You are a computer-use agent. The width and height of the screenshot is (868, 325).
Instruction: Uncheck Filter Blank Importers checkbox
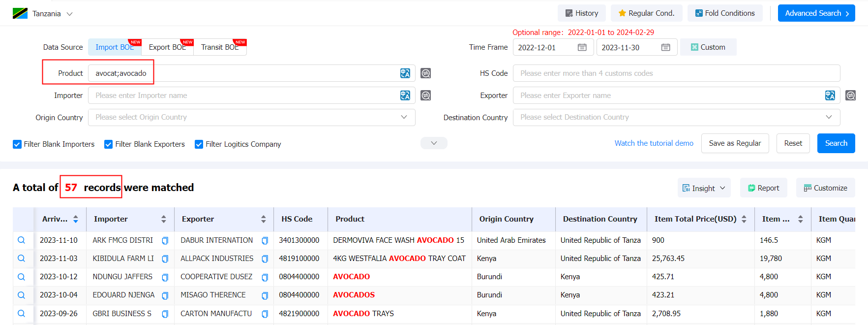[17, 144]
